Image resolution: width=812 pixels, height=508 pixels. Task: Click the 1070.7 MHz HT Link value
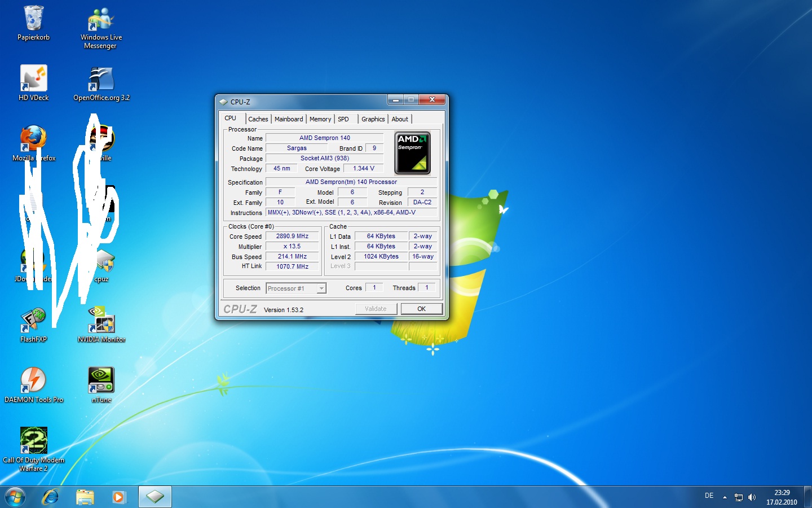click(x=292, y=266)
